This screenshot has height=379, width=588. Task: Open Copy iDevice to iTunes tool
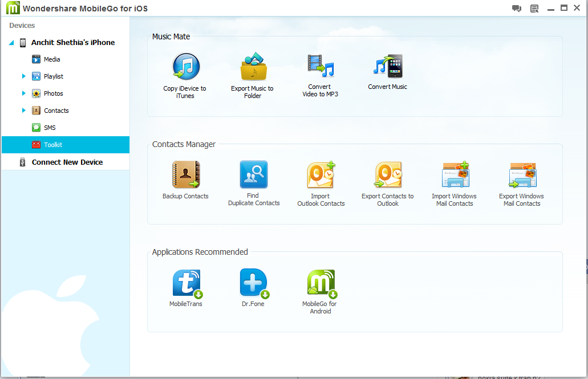pyautogui.click(x=185, y=76)
